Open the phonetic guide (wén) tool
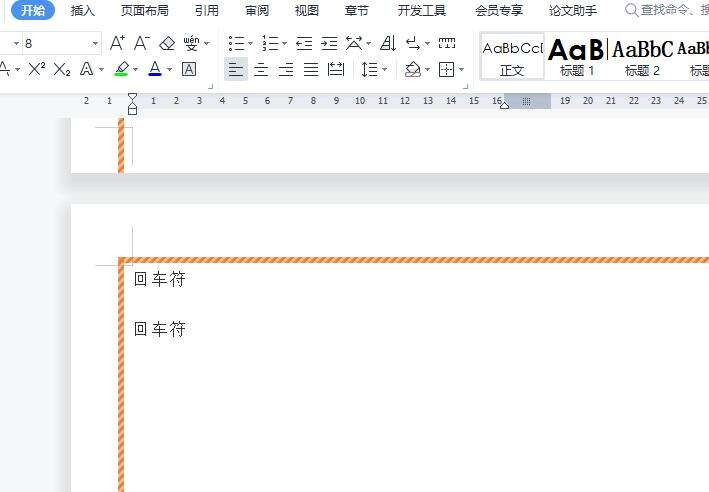 191,43
